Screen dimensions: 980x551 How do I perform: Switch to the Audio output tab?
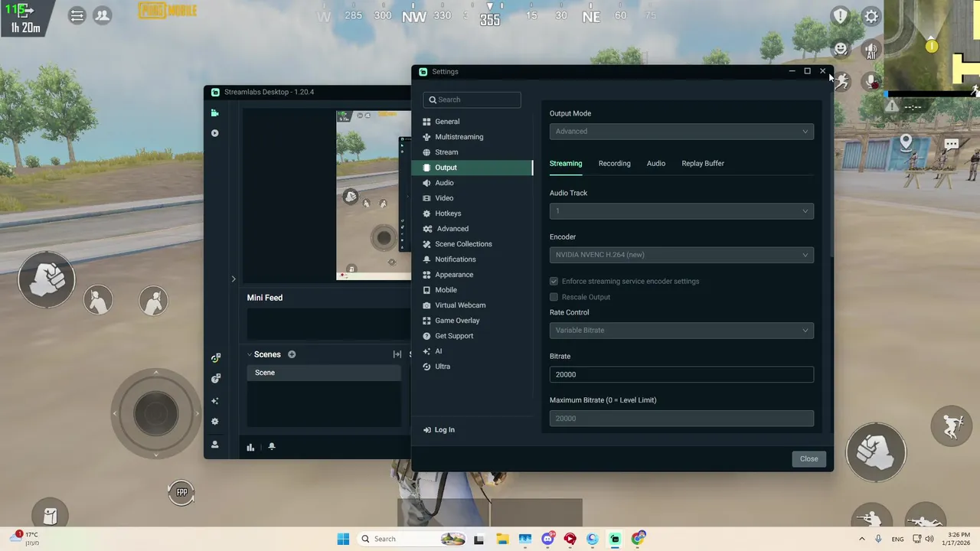click(656, 164)
